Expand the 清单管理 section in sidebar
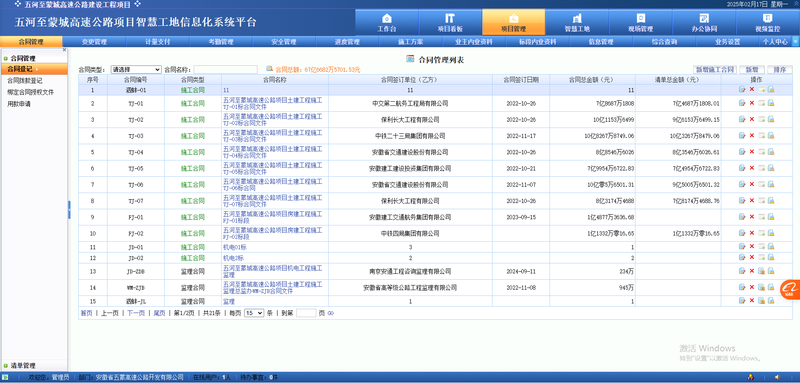Image resolution: width=800 pixels, height=383 pixels. (22, 365)
